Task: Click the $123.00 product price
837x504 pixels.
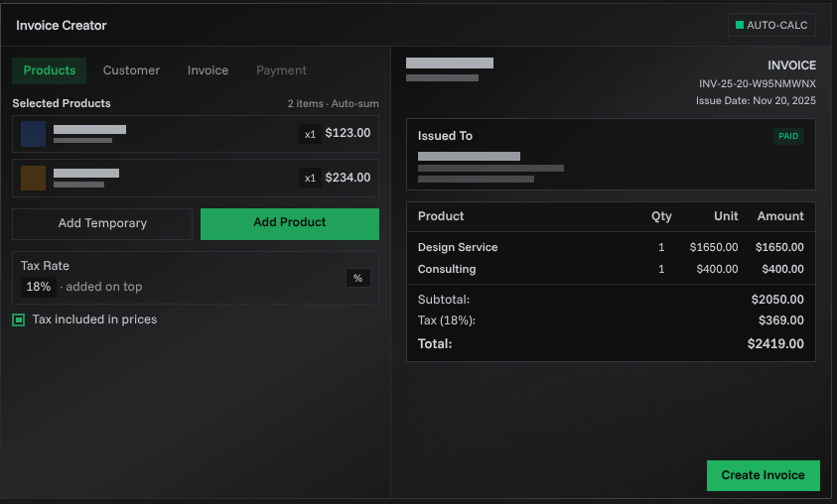Action: (x=349, y=133)
